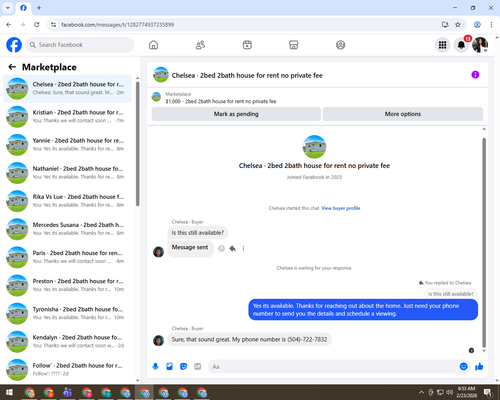Click the chat messages scrollbar

[484, 243]
